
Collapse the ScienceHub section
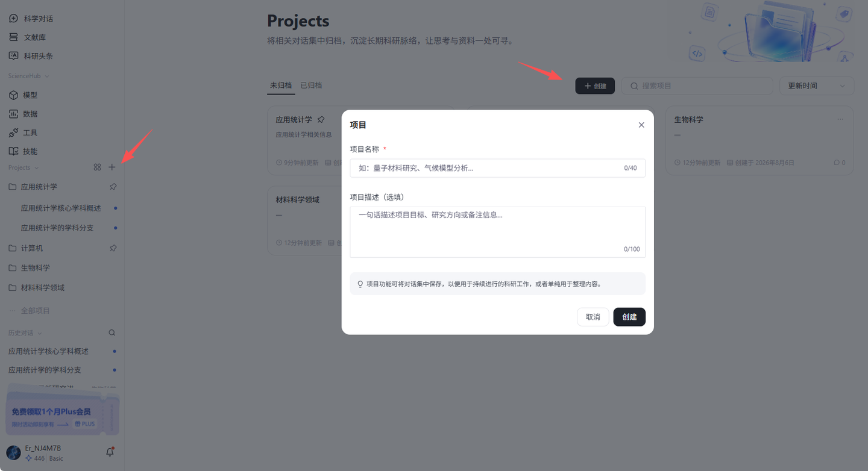(x=29, y=76)
